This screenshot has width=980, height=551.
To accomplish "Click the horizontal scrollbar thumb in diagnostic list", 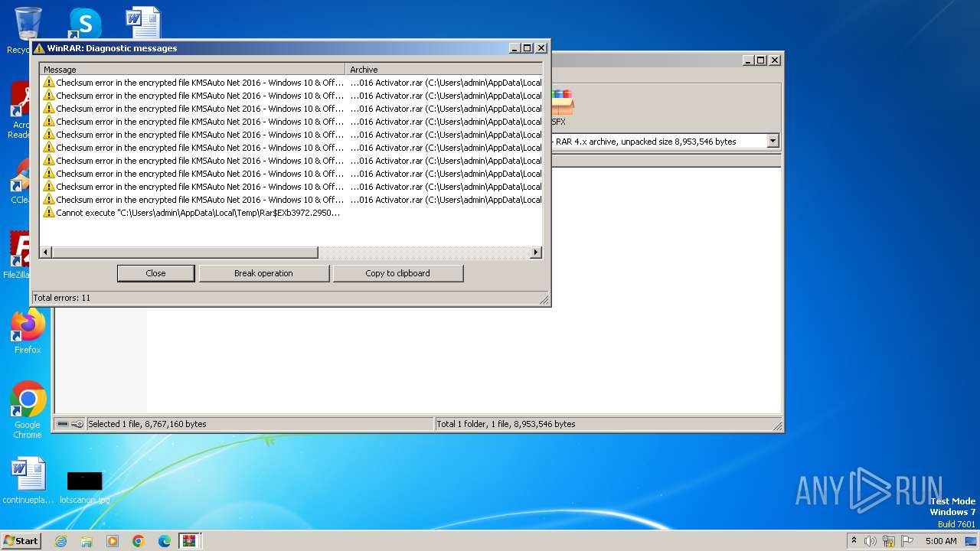I will click(x=185, y=253).
